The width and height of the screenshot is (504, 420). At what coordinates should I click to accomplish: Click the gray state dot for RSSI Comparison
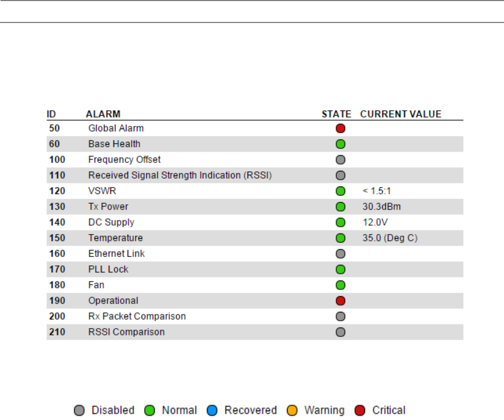[340, 332]
